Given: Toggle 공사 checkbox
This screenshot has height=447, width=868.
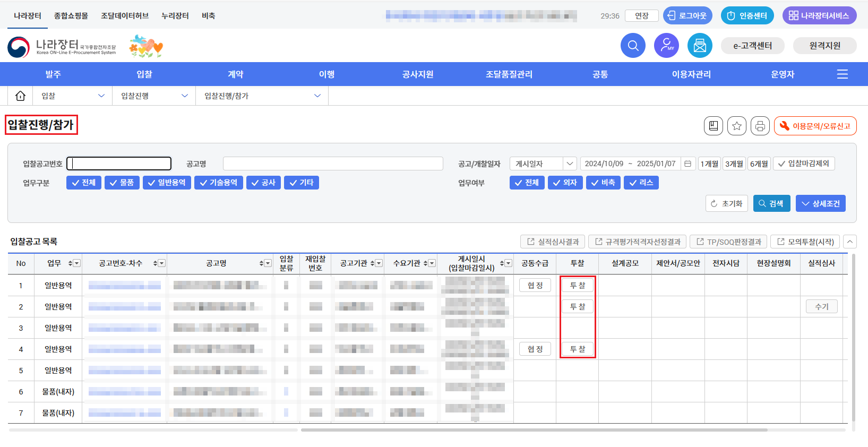Looking at the screenshot, I should click(x=263, y=183).
